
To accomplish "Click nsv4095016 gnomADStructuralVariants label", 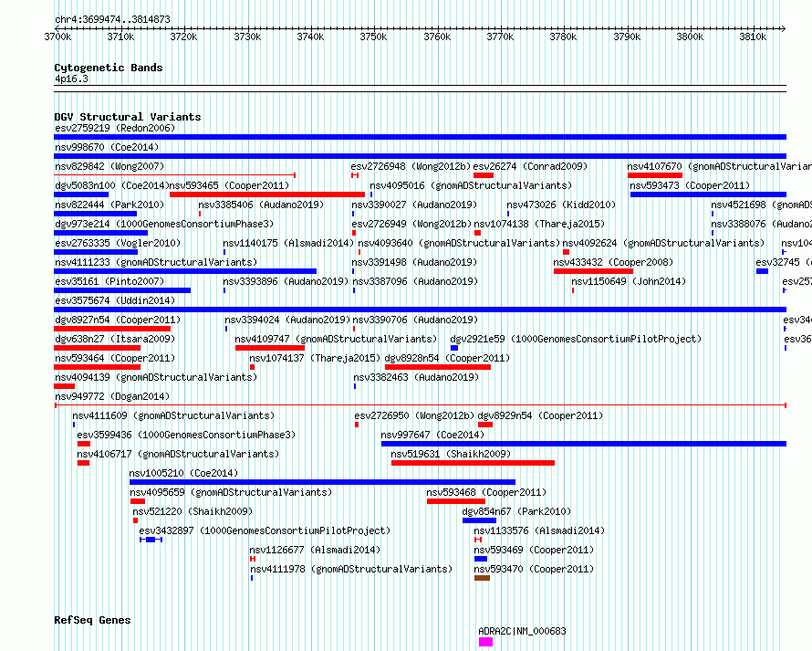I will click(471, 185).
